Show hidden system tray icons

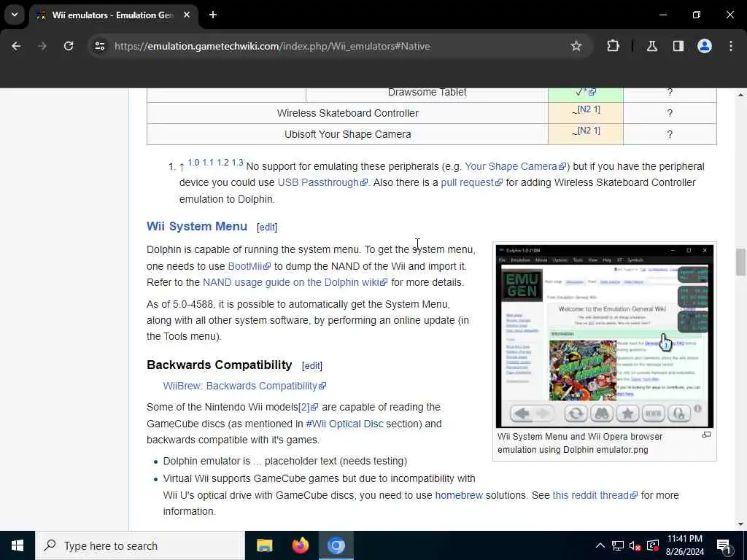[x=600, y=545]
